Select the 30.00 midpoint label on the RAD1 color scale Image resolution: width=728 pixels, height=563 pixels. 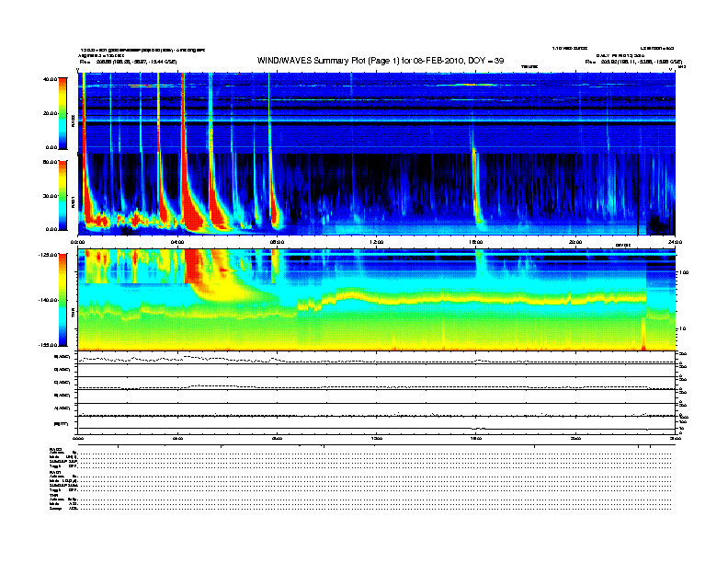tap(50, 196)
